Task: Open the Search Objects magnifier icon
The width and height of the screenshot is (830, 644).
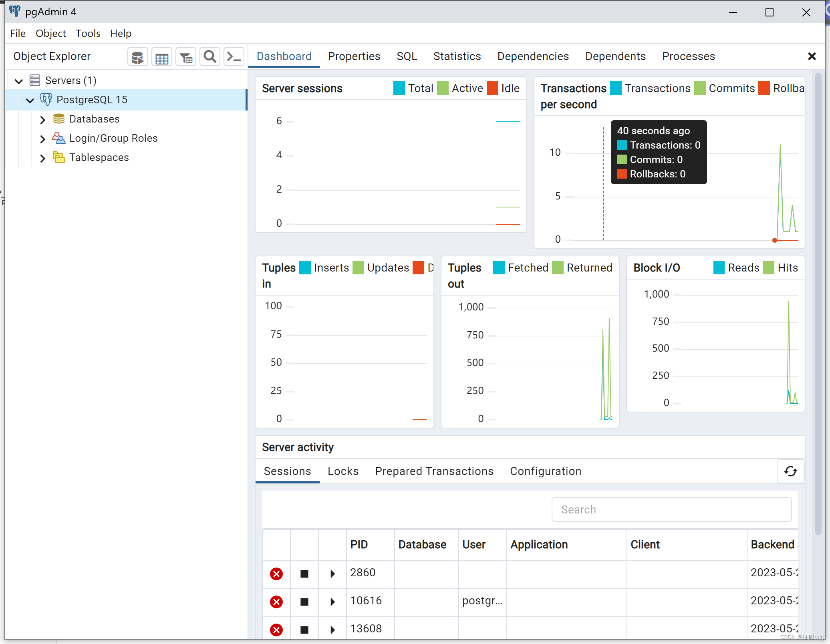Action: tap(210, 57)
